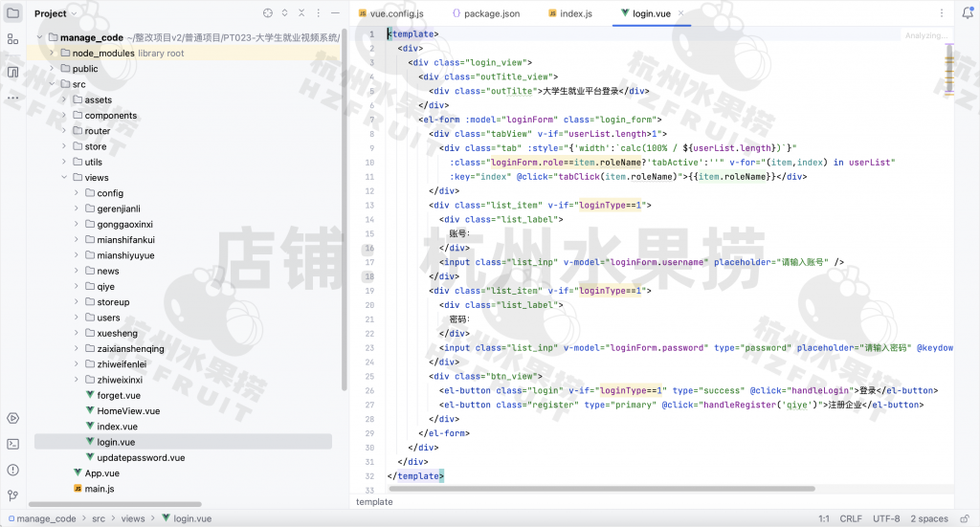This screenshot has width=980, height=527.
Task: Click the CRLF line separator in status bar
Action: pyautogui.click(x=850, y=518)
